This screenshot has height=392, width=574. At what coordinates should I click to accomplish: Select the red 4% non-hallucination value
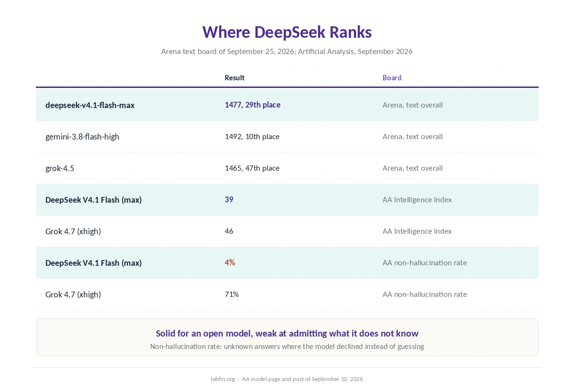tap(230, 262)
